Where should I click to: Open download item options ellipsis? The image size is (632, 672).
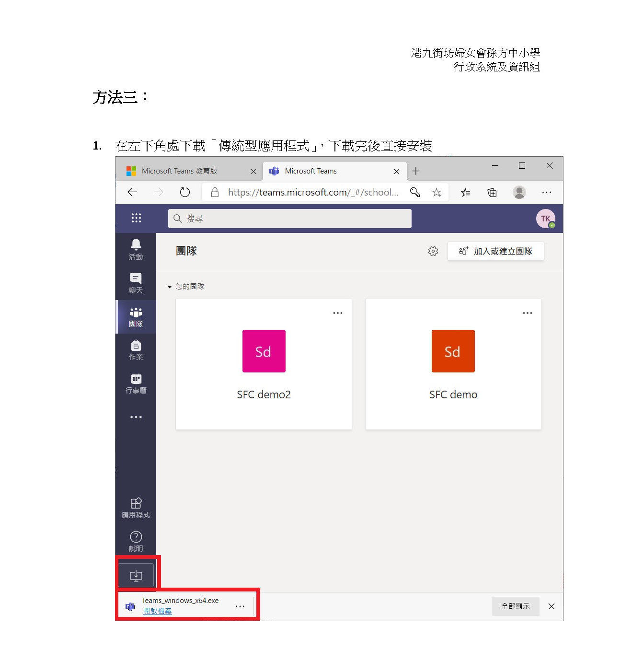(240, 606)
